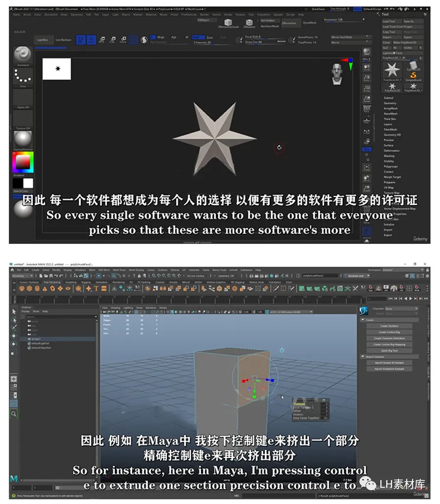Viewport: 440px width, 504px height.
Task: Toggle the Edit mode button in ZBrush
Action: (x=81, y=40)
